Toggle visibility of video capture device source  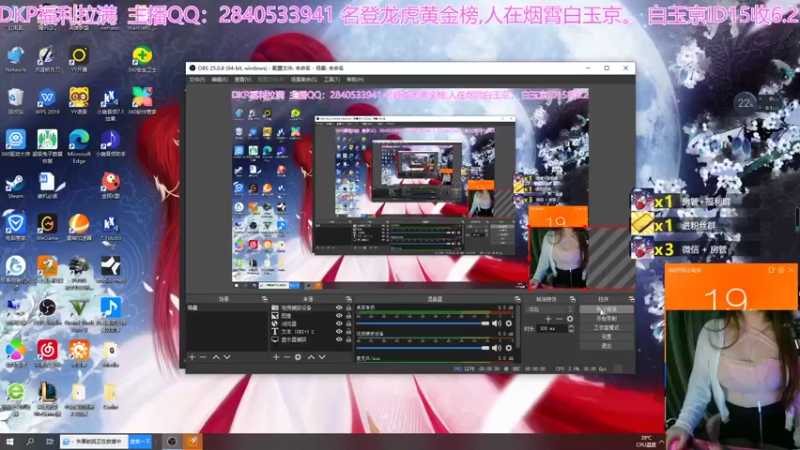(339, 308)
